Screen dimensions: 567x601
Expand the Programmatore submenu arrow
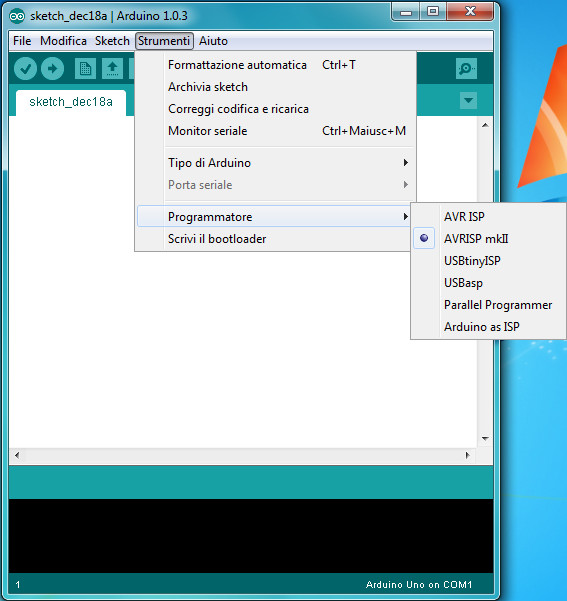tap(405, 217)
